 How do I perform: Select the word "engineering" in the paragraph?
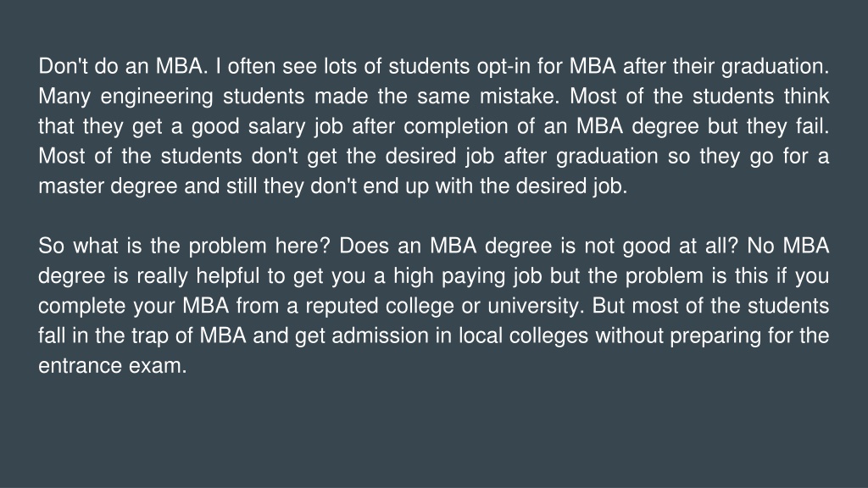pos(157,97)
